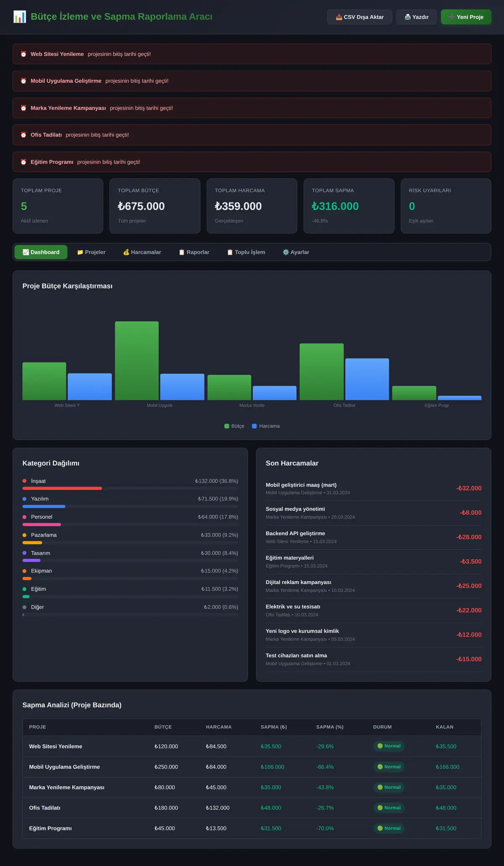Screen dimensions: 504x866
Task: Select the Toplam Bütçe summary card
Action: 155,206
